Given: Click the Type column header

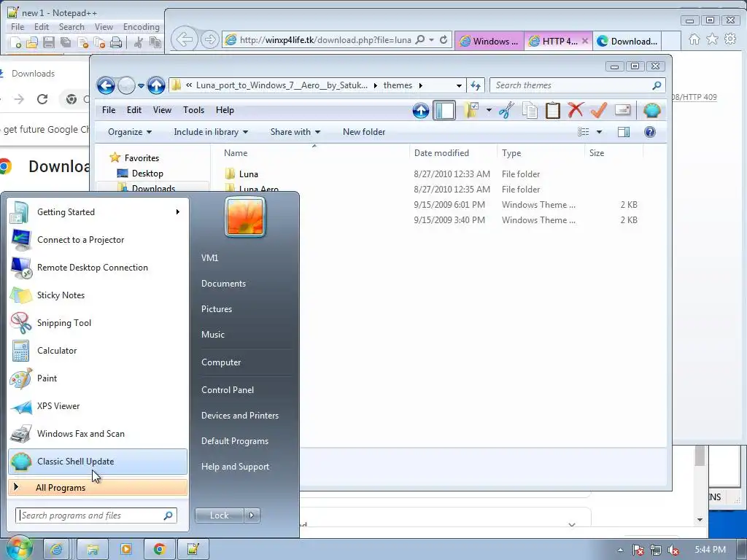Looking at the screenshot, I should (541, 153).
